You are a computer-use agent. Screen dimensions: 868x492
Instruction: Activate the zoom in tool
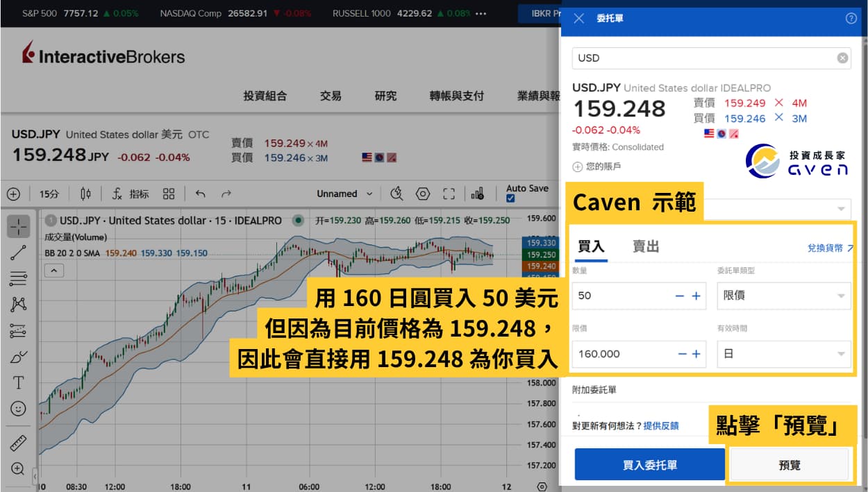(19, 468)
